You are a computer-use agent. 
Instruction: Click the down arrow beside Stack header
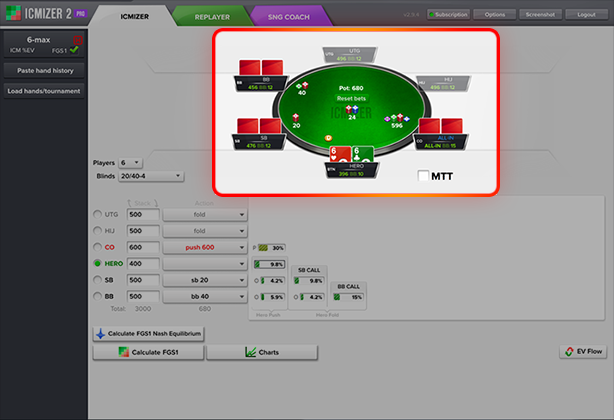pyautogui.click(x=155, y=203)
